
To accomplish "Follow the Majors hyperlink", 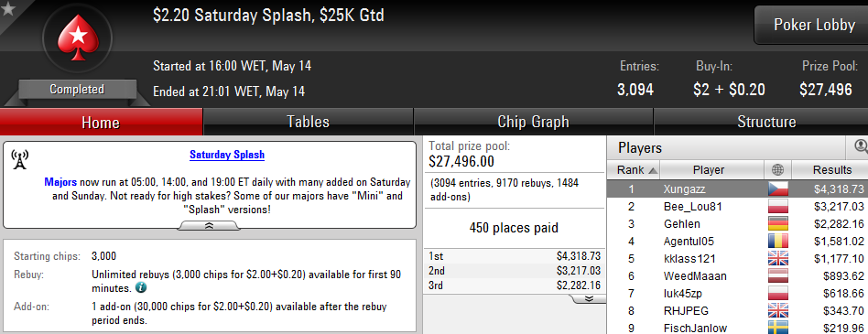I will coord(61,182).
